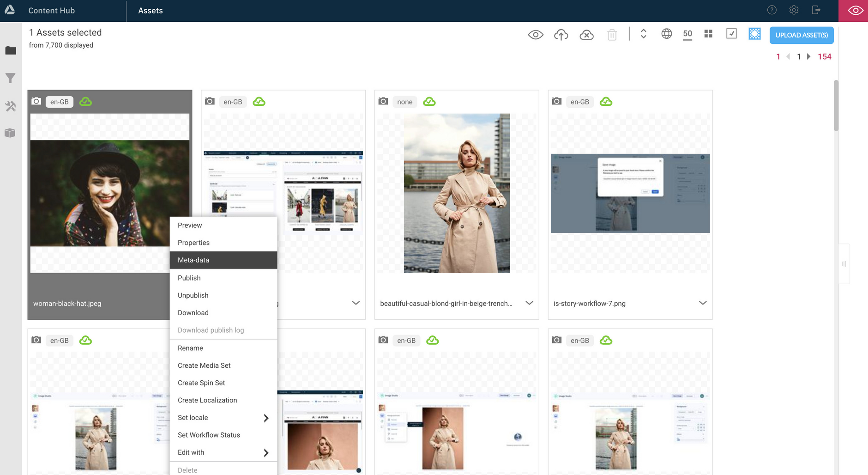Open the settings gear icon

point(794,10)
